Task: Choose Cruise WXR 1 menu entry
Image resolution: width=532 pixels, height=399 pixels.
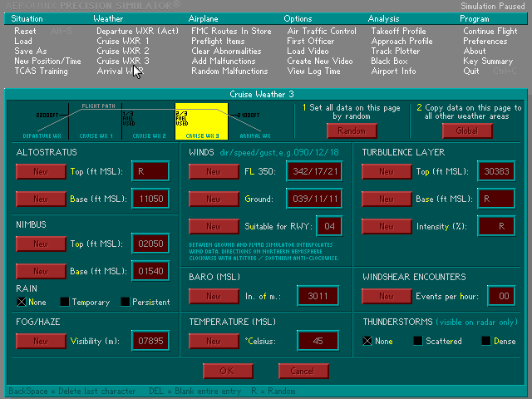Action: (x=123, y=41)
